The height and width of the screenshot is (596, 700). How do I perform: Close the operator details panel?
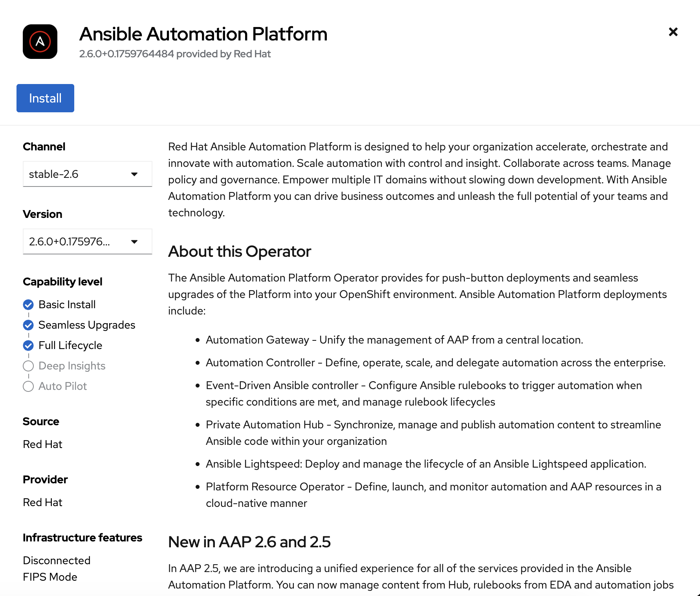(x=673, y=32)
